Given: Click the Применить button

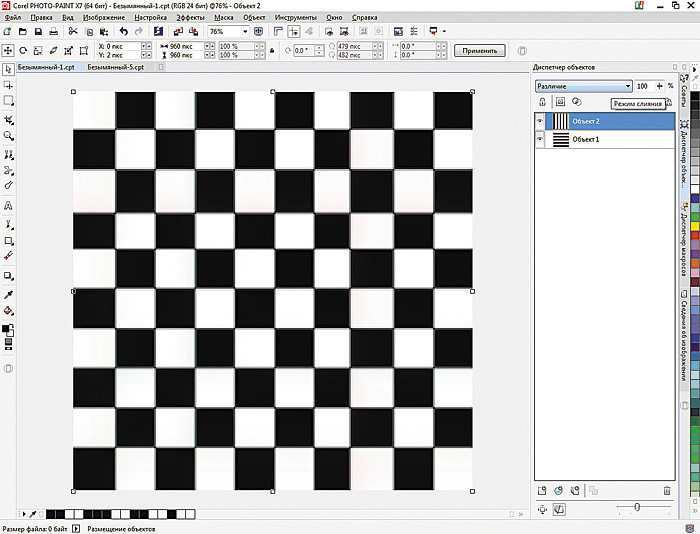Looking at the screenshot, I should point(479,50).
